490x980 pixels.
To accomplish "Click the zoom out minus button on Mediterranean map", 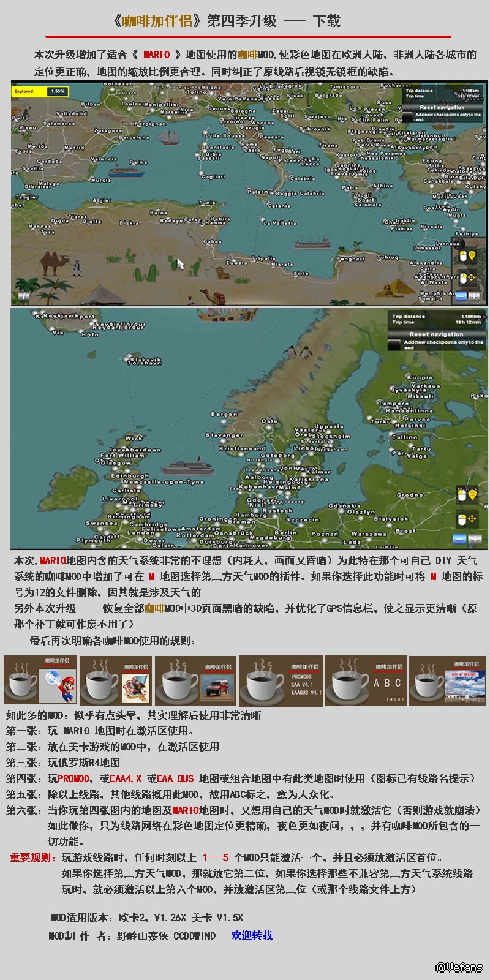I will click(461, 296).
